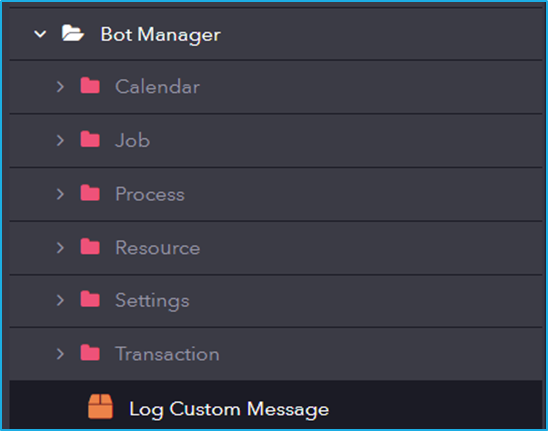Expand the Transaction folder arrow

60,354
